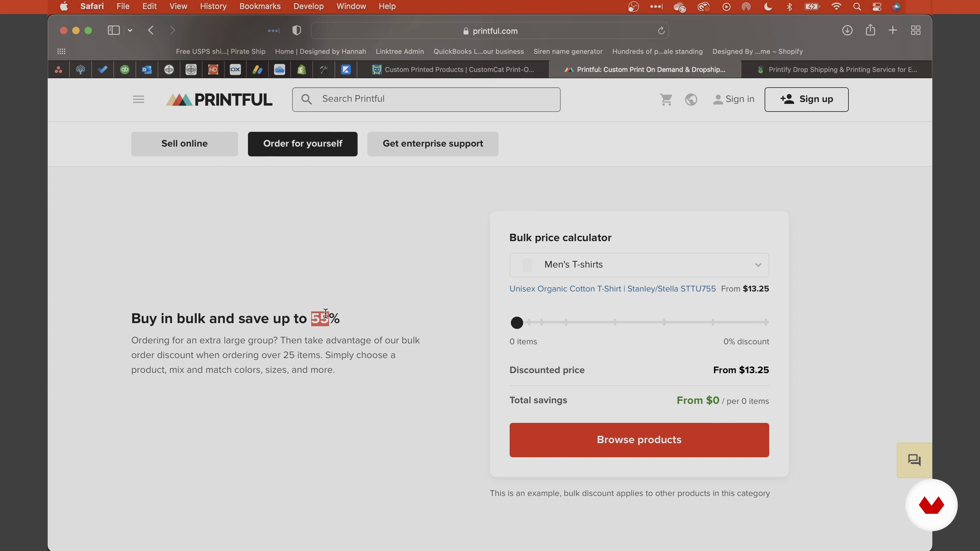Open Spotlight search in menu bar
The height and width of the screenshot is (551, 980).
857,7
